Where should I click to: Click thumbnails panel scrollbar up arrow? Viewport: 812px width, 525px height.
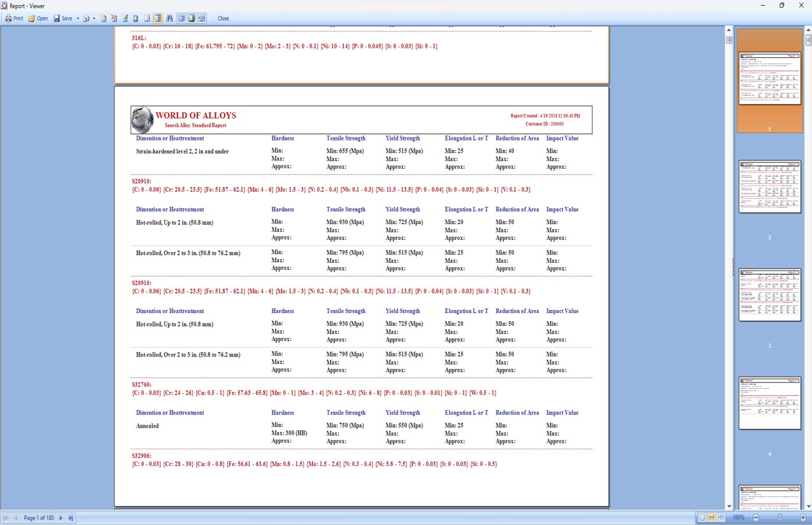(x=808, y=30)
